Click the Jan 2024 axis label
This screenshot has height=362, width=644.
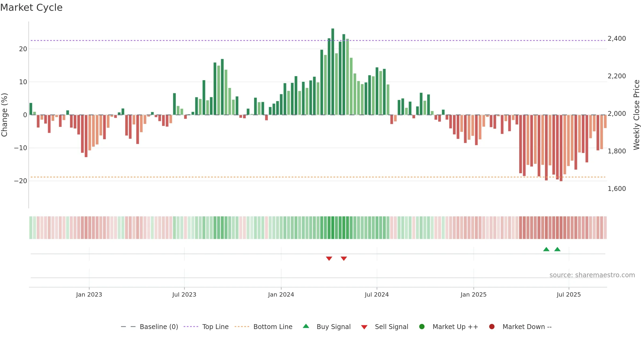coord(281,295)
